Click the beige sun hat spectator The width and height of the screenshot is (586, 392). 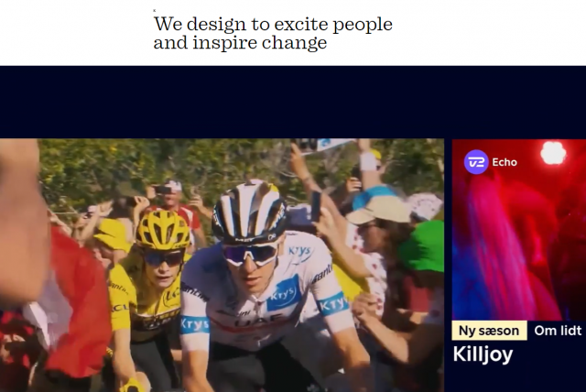(378, 209)
